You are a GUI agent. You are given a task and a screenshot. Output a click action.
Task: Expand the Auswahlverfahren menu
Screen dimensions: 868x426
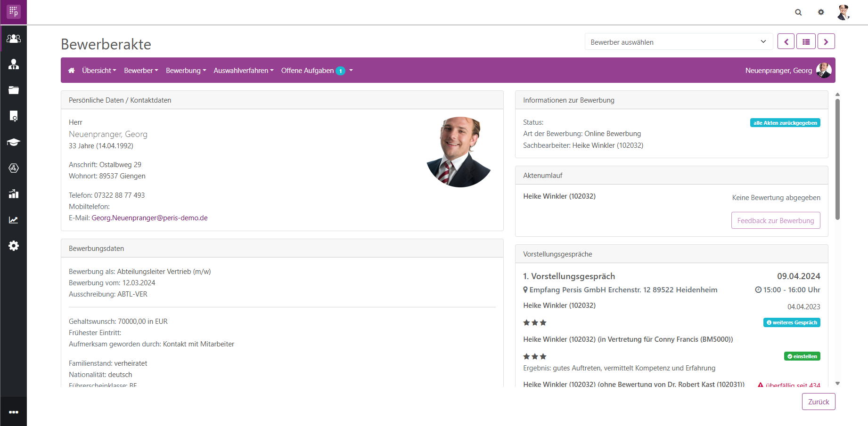(x=243, y=71)
